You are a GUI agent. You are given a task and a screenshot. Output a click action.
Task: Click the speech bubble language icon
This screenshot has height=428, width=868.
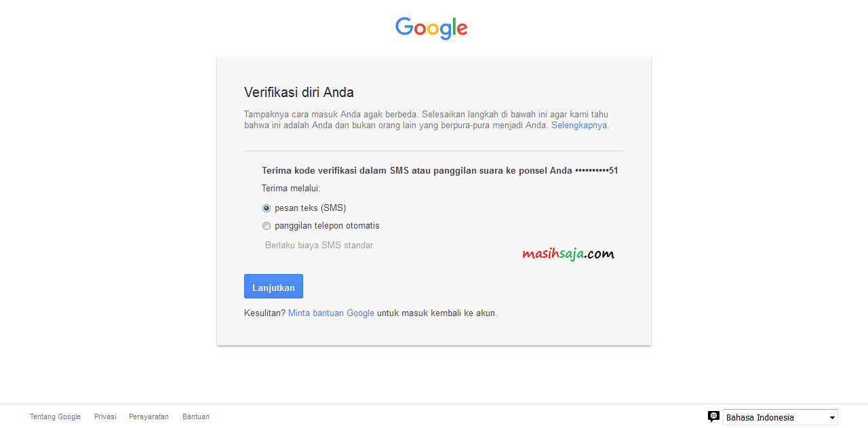click(x=713, y=416)
